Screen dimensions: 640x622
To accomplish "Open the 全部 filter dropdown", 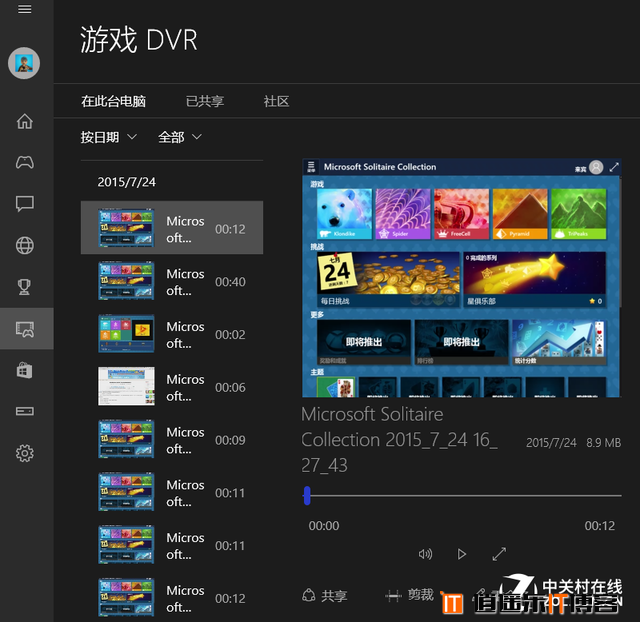I will (x=180, y=137).
